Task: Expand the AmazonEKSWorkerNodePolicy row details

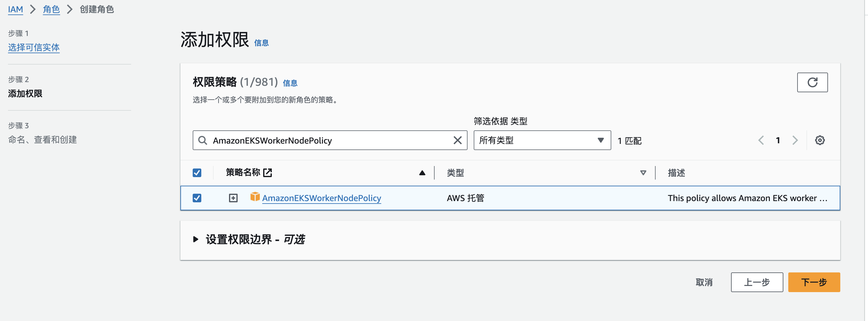Action: click(233, 198)
